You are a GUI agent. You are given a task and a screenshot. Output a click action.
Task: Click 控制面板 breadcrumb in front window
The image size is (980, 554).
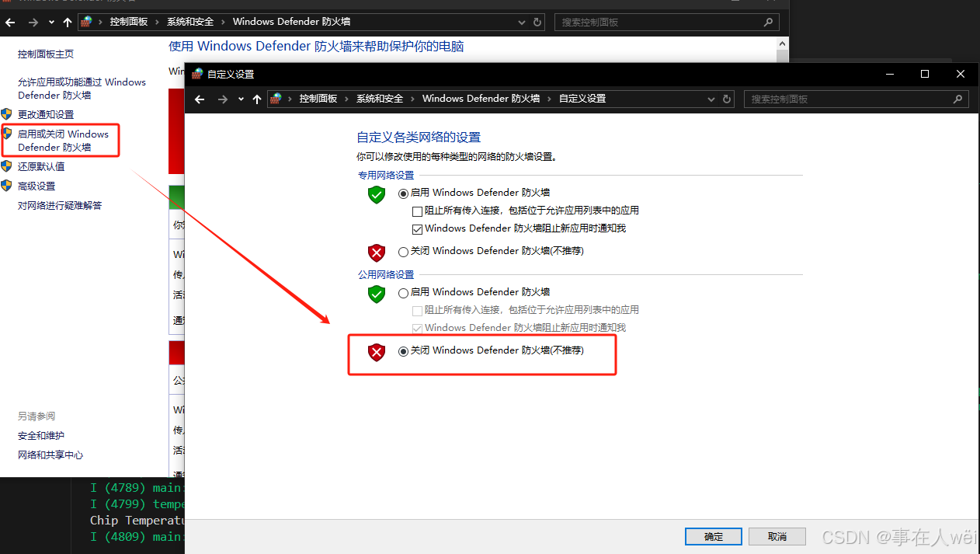pyautogui.click(x=318, y=99)
